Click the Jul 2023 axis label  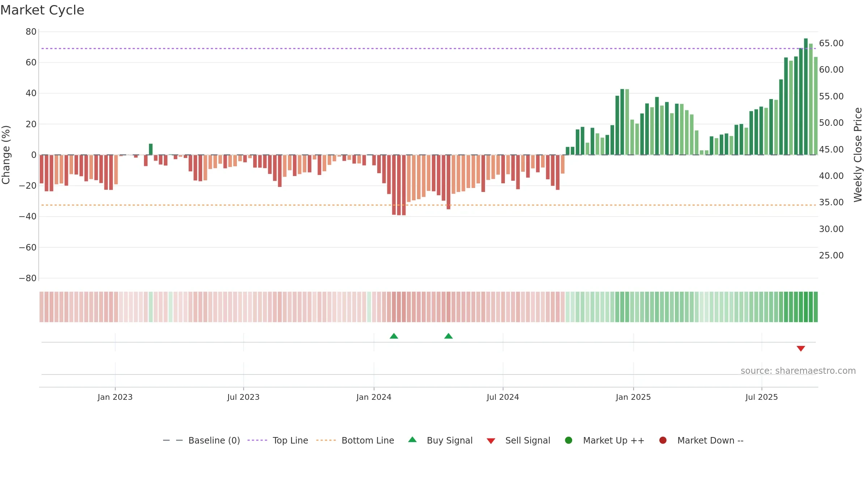pyautogui.click(x=243, y=397)
